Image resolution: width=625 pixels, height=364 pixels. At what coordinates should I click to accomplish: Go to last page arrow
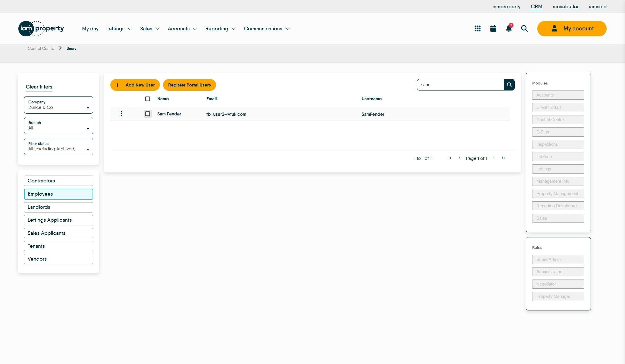click(x=503, y=158)
